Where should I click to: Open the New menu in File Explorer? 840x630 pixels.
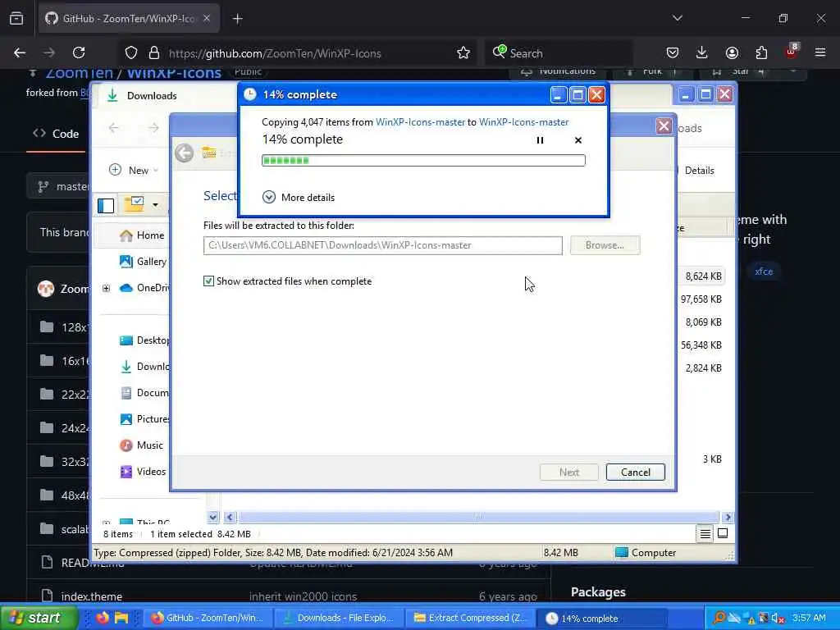pos(134,171)
